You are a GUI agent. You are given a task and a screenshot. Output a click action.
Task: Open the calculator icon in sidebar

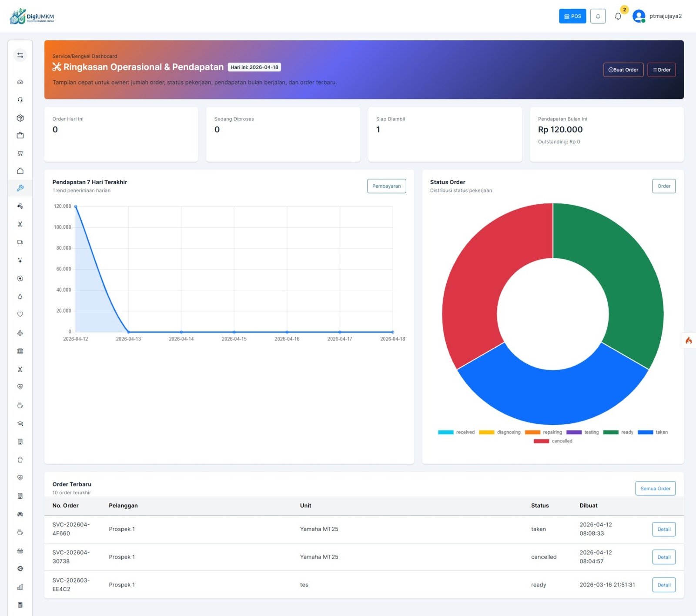coord(20,605)
